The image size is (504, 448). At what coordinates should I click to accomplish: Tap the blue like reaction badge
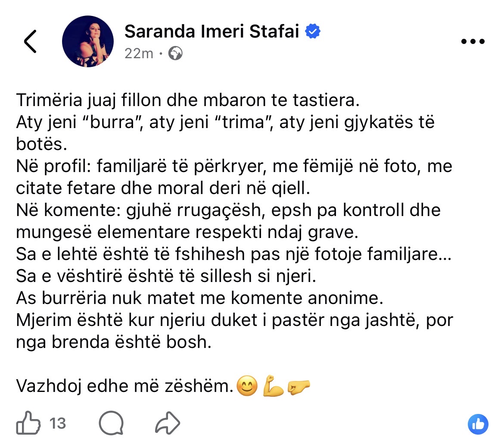click(x=478, y=424)
